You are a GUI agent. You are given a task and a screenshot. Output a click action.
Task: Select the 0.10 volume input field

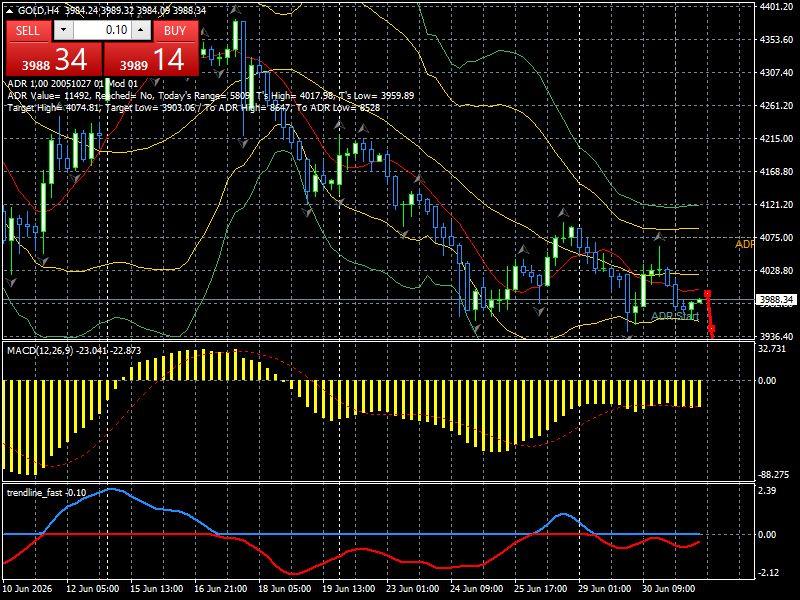tap(102, 31)
